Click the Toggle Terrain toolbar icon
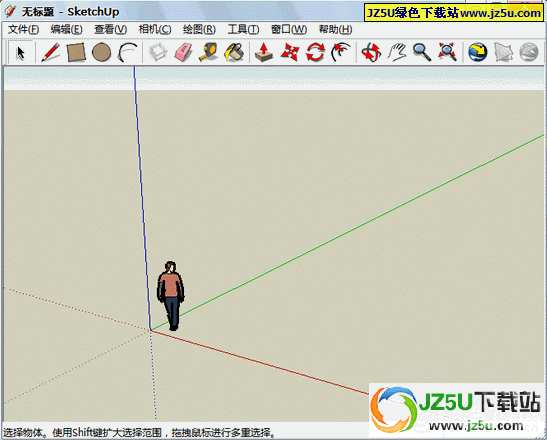547x440 pixels. click(x=503, y=52)
